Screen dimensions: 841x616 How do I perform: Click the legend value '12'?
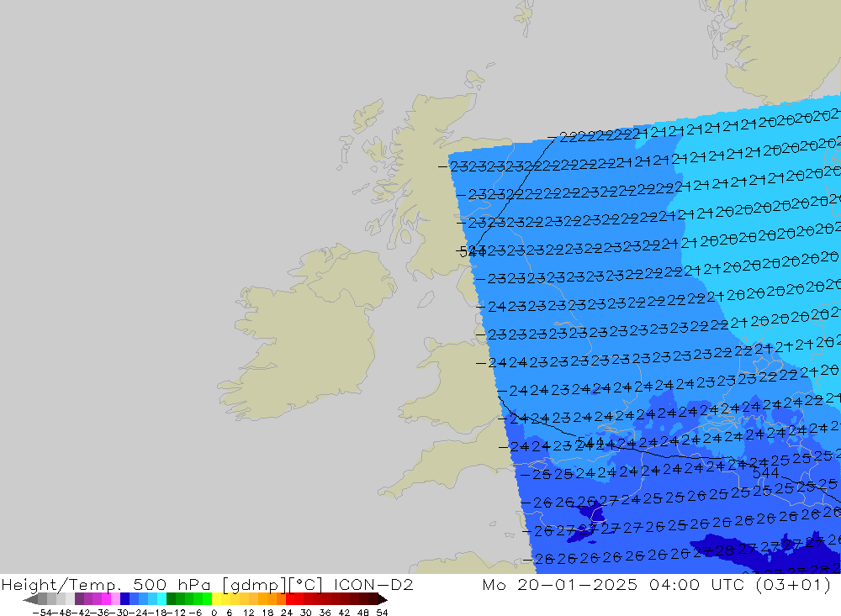point(248,613)
